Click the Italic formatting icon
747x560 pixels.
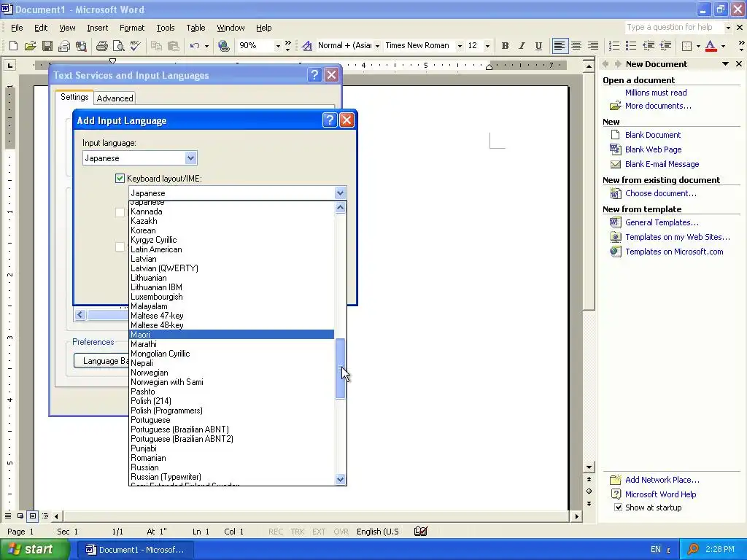coord(522,46)
